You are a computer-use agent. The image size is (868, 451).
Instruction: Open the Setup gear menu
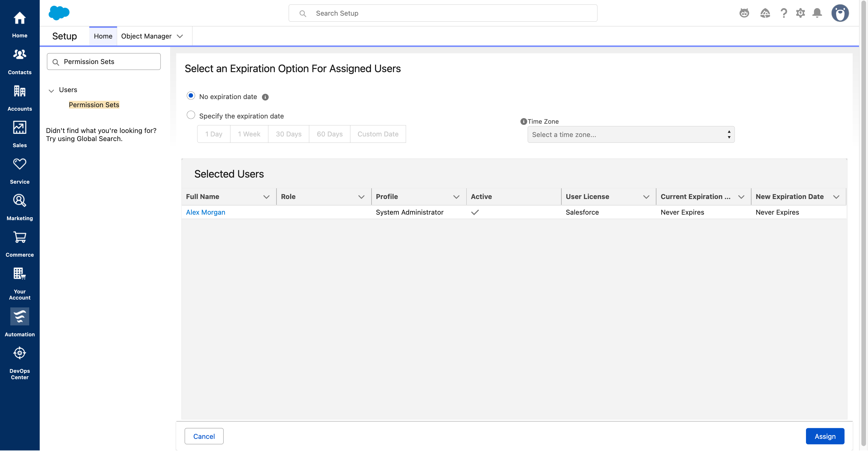click(800, 13)
